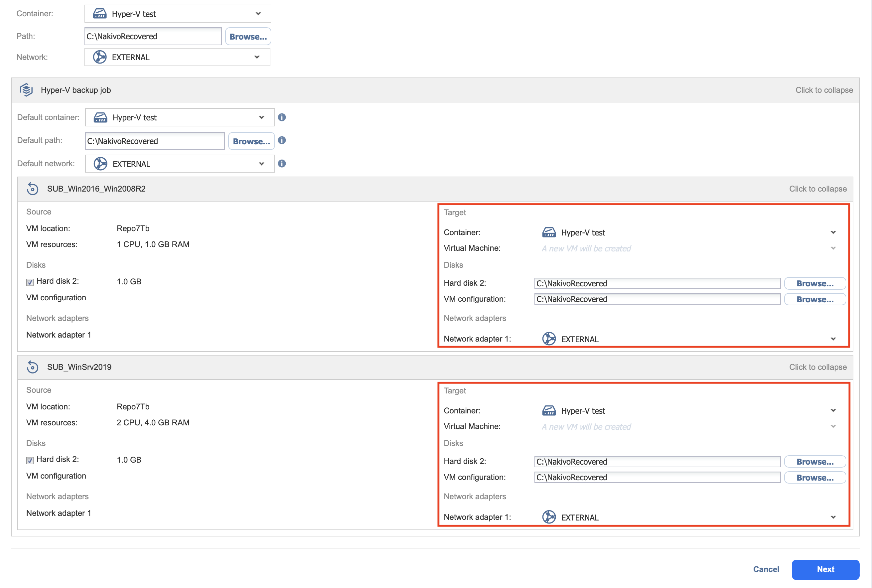
Task: Open target Container dropdown for SUB_Win2016_Win2008R2
Action: click(x=833, y=232)
